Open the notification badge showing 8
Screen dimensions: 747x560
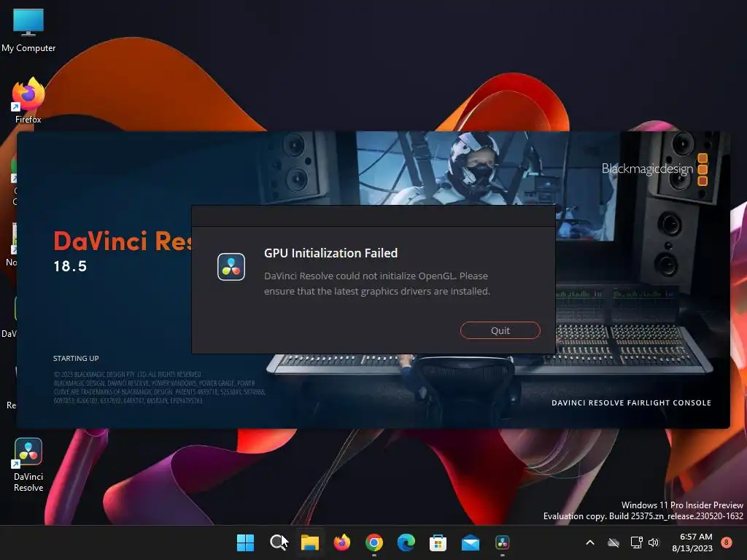(726, 542)
